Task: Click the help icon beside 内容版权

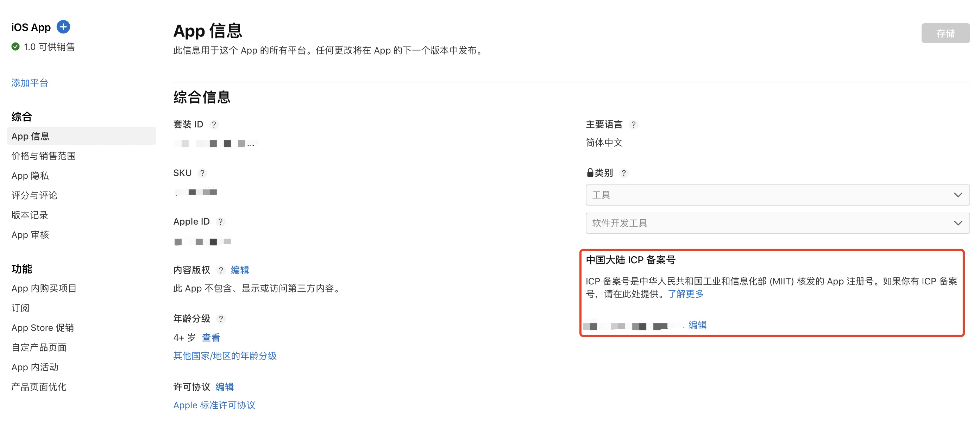Action: click(x=221, y=270)
